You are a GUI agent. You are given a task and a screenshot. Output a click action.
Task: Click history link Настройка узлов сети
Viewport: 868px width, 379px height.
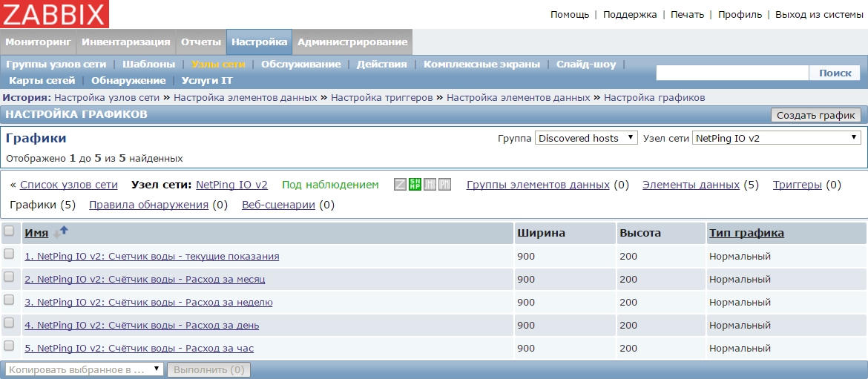(108, 97)
